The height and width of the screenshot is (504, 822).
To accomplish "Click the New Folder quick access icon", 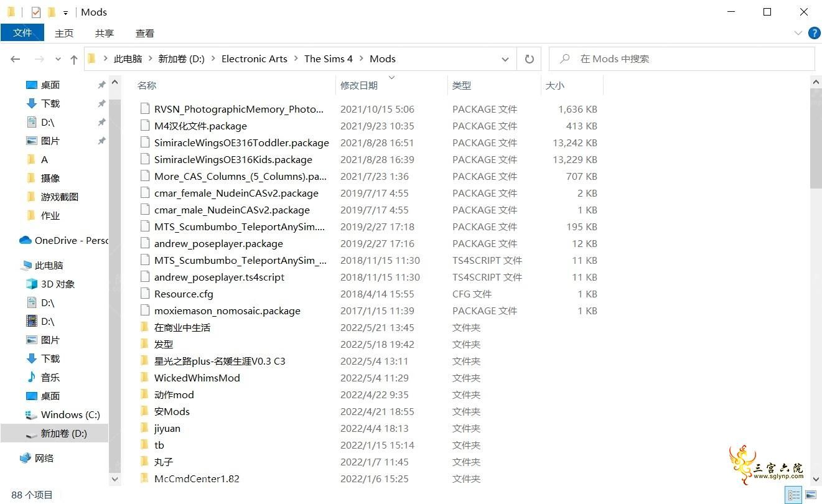I will pos(52,12).
